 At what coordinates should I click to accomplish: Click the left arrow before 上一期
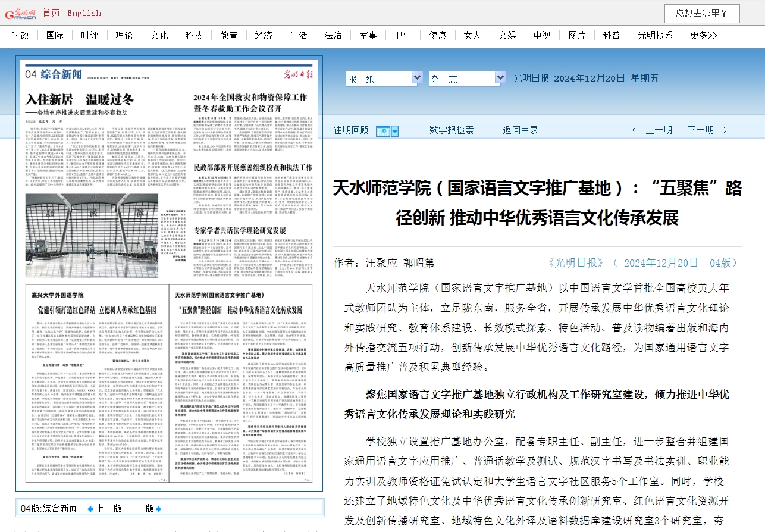click(x=634, y=130)
